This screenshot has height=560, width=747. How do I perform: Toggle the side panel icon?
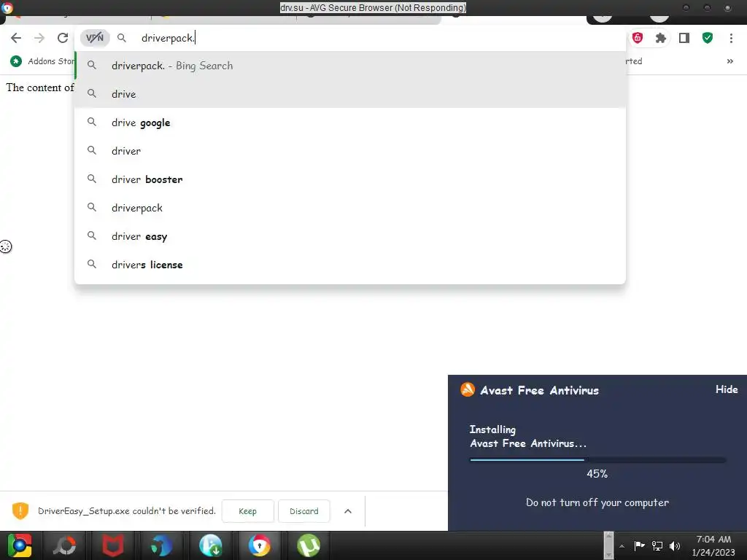pos(684,38)
